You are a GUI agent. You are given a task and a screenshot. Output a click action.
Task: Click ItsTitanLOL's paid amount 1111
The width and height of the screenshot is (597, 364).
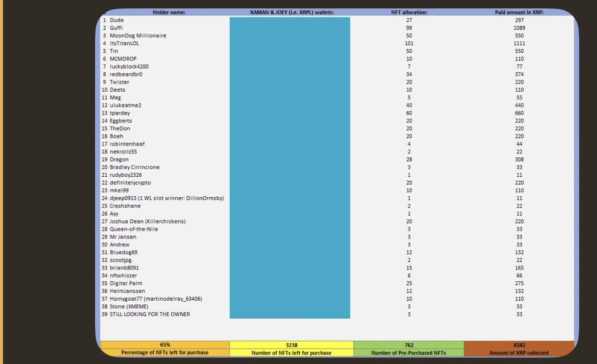(x=519, y=43)
